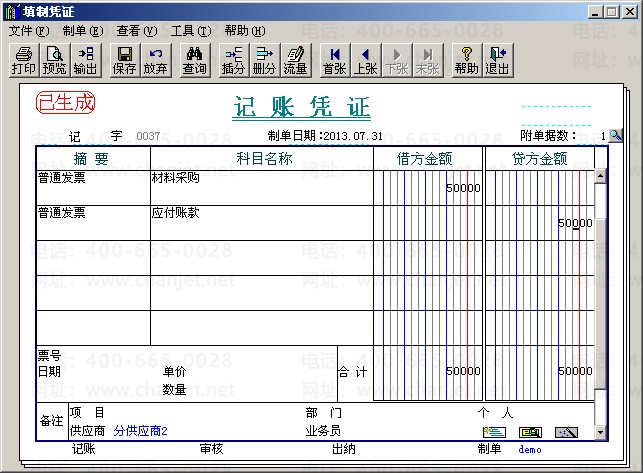Click the 合计 credit total 50000
Viewport: 643px width, 473px height.
click(x=575, y=371)
